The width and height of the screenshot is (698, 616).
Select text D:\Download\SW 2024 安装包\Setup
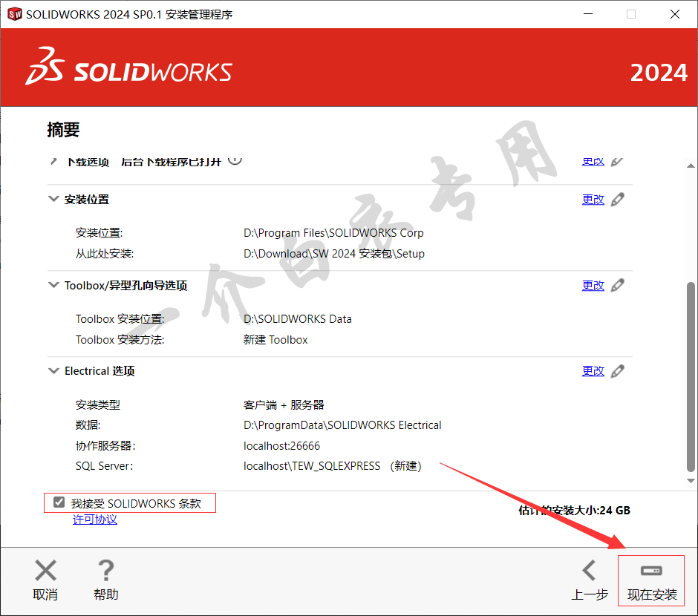click(x=334, y=254)
